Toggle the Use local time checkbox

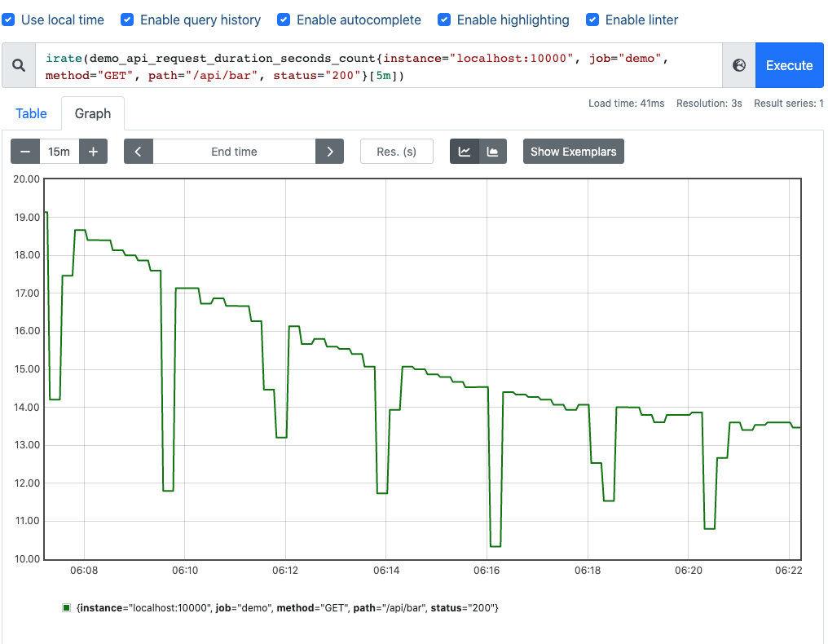point(8,20)
